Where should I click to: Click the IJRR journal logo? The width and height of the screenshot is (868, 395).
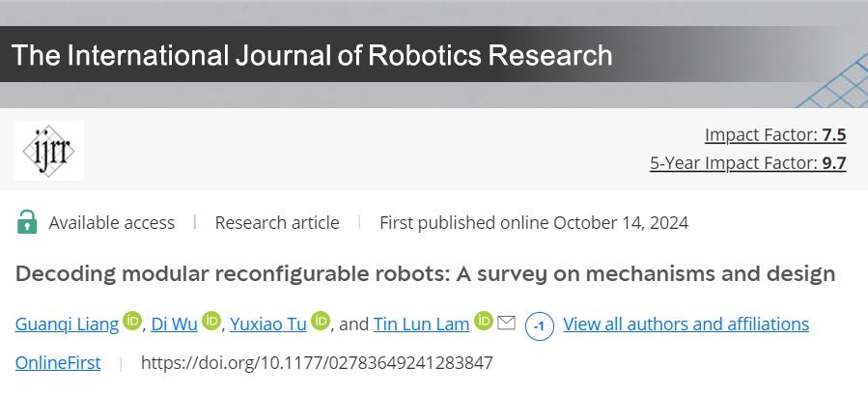coord(48,151)
